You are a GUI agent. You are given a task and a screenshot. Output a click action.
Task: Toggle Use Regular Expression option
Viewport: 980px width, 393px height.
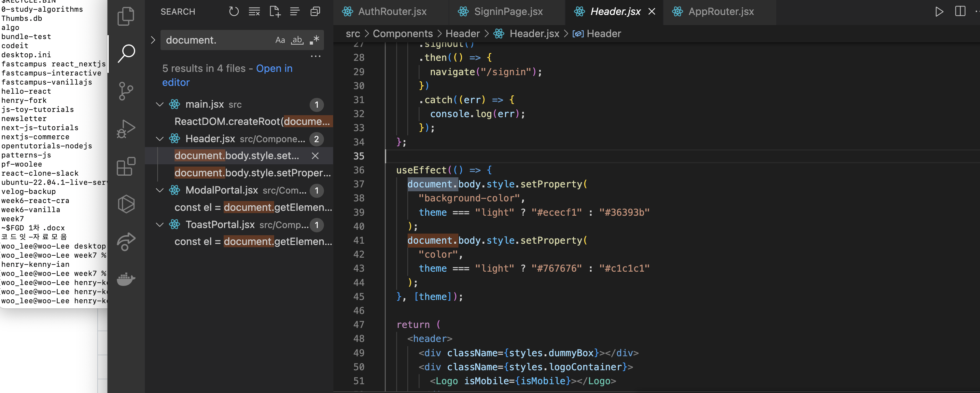(314, 40)
